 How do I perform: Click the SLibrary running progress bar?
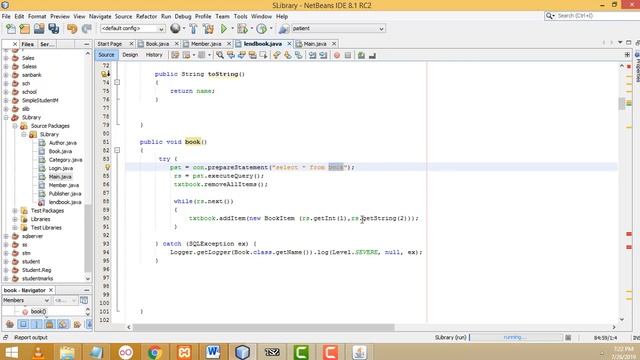(516, 338)
